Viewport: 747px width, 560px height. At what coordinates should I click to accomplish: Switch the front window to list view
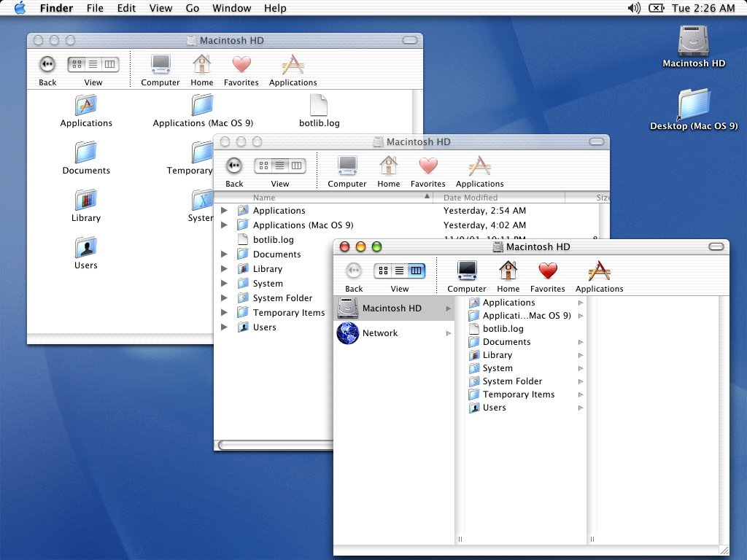(399, 271)
